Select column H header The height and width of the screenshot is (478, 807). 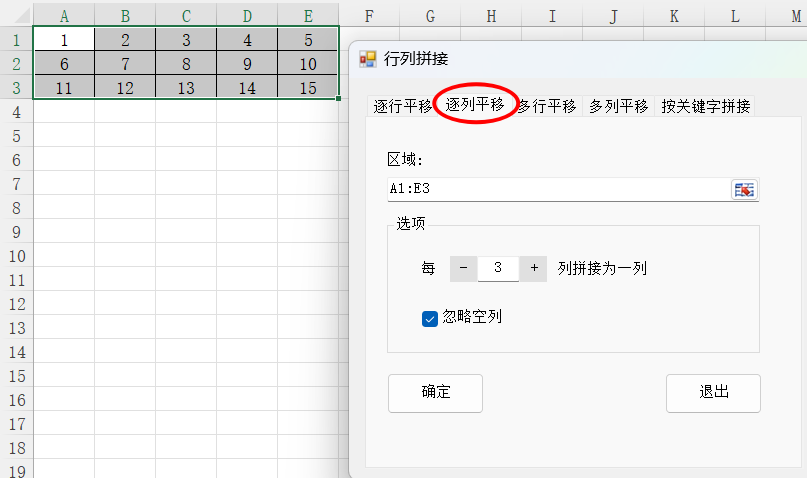coord(491,15)
